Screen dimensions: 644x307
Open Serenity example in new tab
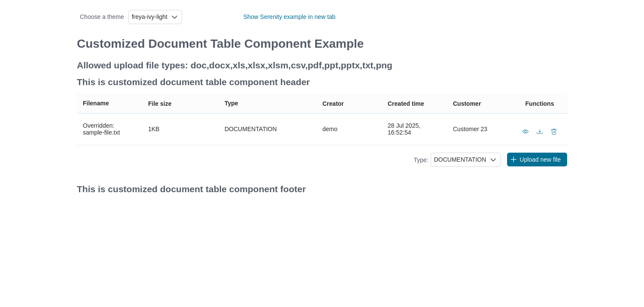[x=289, y=17]
